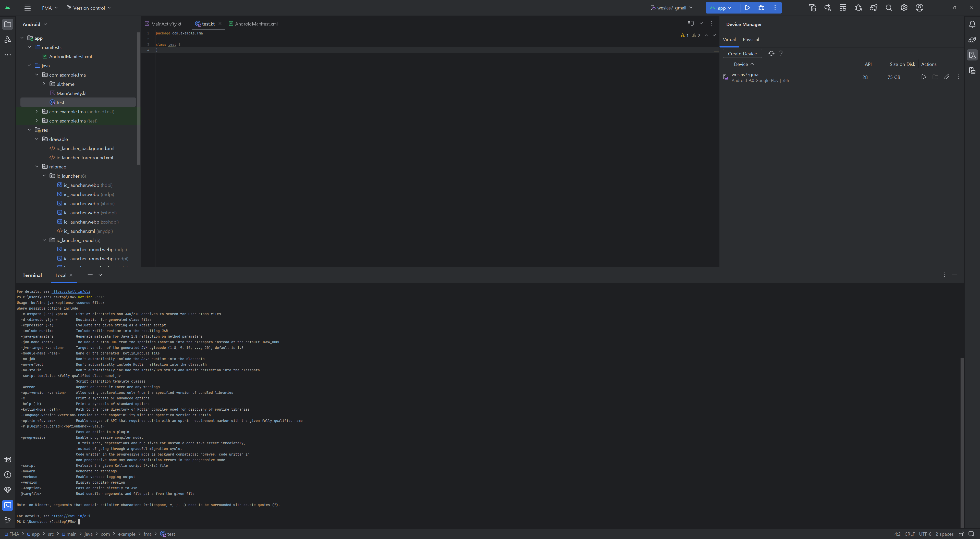Edit wesias7-gmail device pencil icon
Viewport: 980px width, 539px height.
947,77
